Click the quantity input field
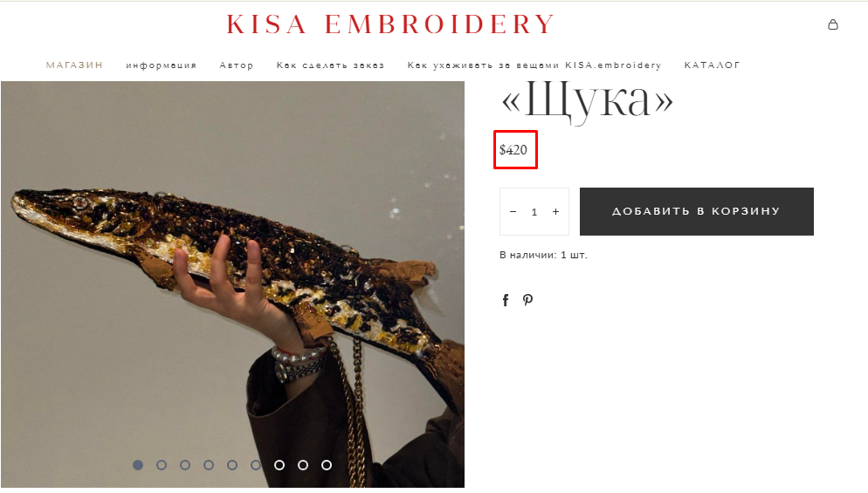This screenshot has width=868, height=493. pos(534,211)
